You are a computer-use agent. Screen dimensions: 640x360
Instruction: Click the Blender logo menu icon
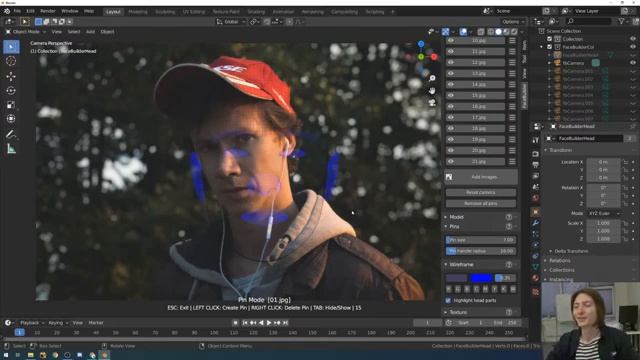pyautogui.click(x=7, y=11)
